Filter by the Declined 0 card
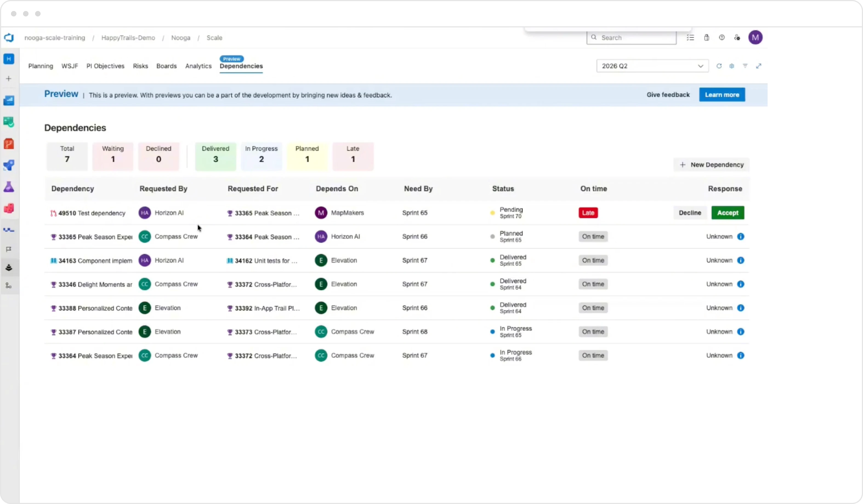This screenshot has height=504, width=863. click(158, 156)
